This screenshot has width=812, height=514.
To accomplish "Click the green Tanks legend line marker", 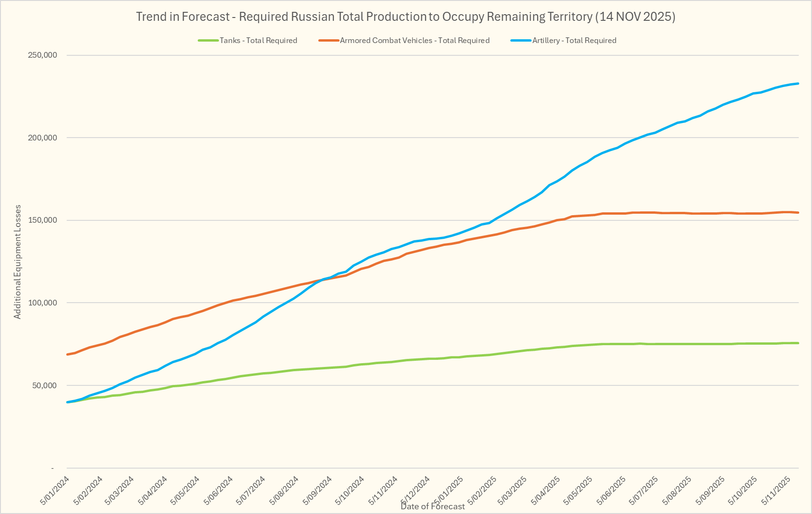I will 208,41.
